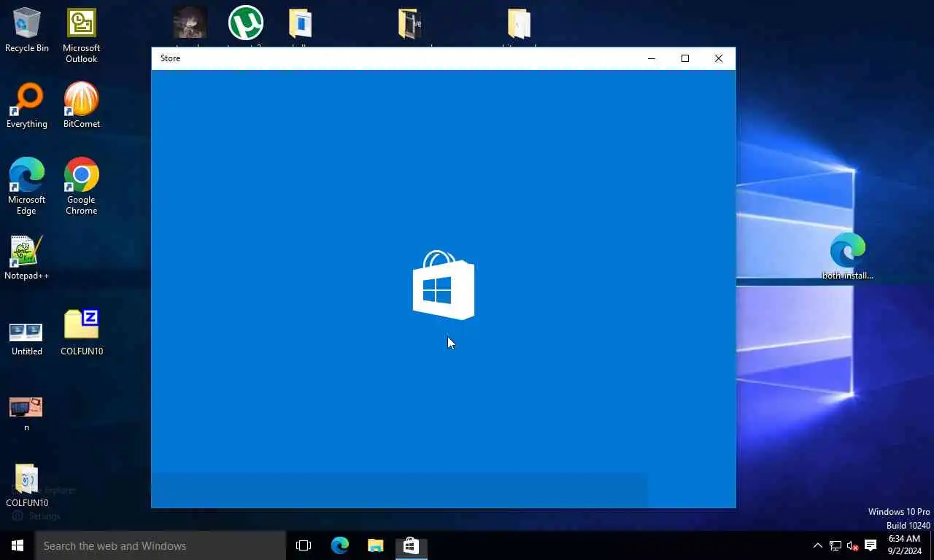934x560 pixels.
Task: Select the COLFUN10 document folder icon
Action: tap(27, 485)
